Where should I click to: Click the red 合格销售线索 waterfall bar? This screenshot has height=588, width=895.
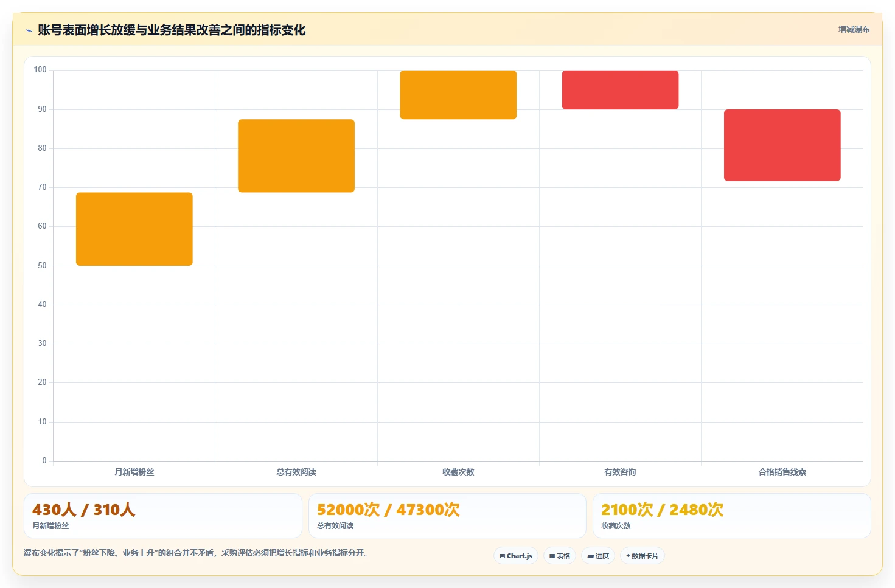(782, 145)
